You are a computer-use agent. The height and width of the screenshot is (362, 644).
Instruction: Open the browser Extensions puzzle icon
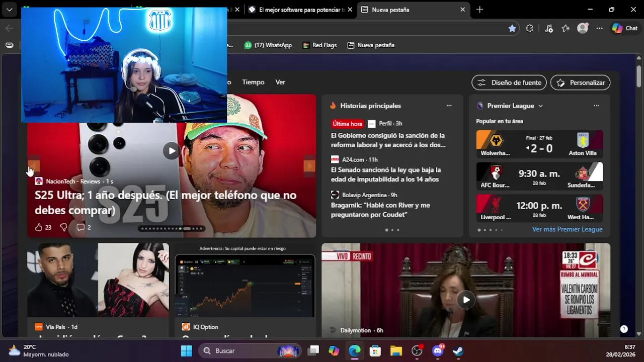(x=529, y=29)
